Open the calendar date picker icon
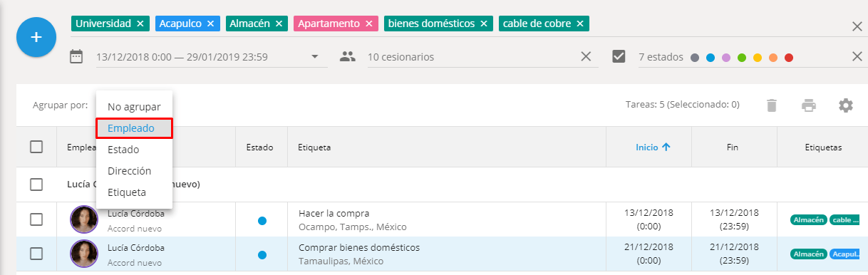The image size is (868, 275). click(x=76, y=56)
